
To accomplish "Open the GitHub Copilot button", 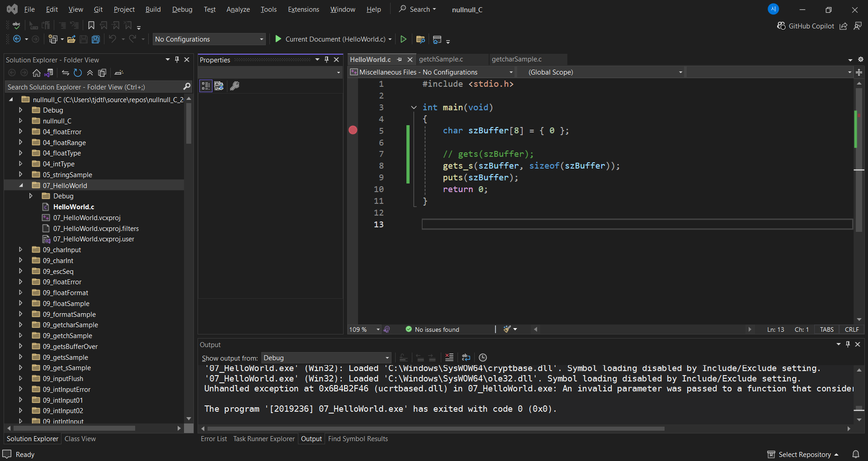I will coord(806,26).
